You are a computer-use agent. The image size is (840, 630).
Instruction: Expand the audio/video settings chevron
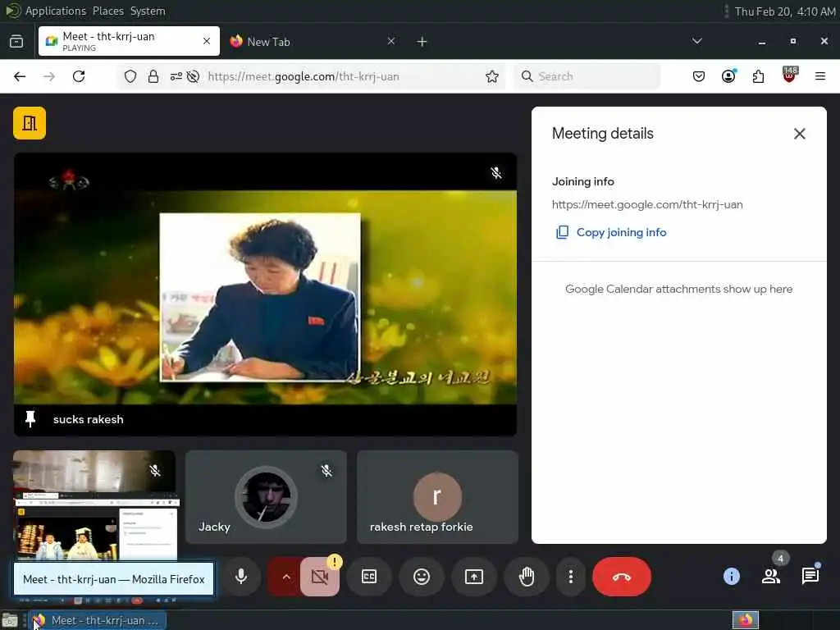click(x=286, y=577)
